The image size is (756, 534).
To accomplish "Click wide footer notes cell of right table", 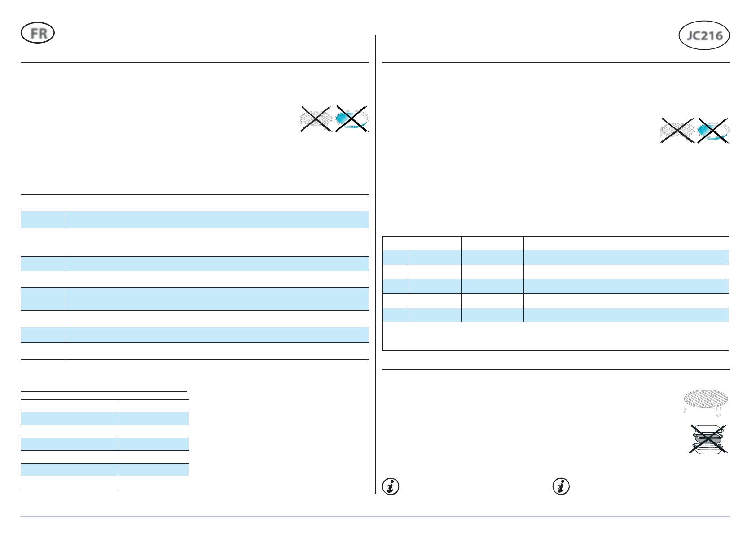I will [555, 336].
